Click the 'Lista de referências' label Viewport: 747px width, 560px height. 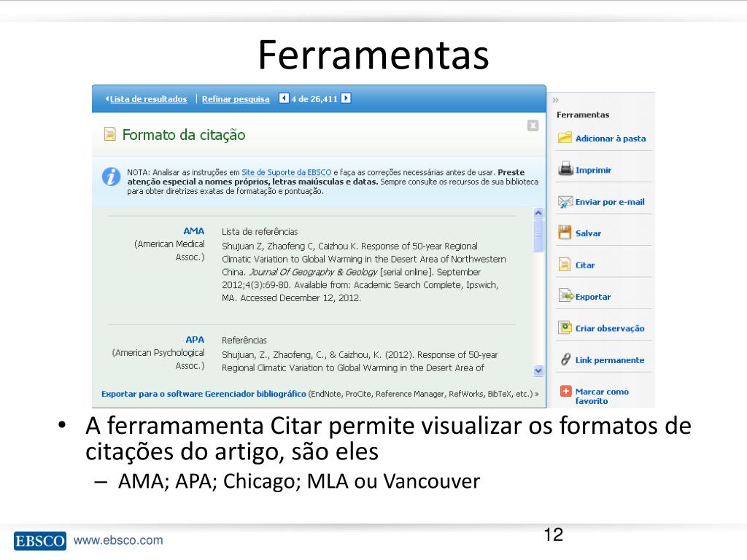pos(260,232)
